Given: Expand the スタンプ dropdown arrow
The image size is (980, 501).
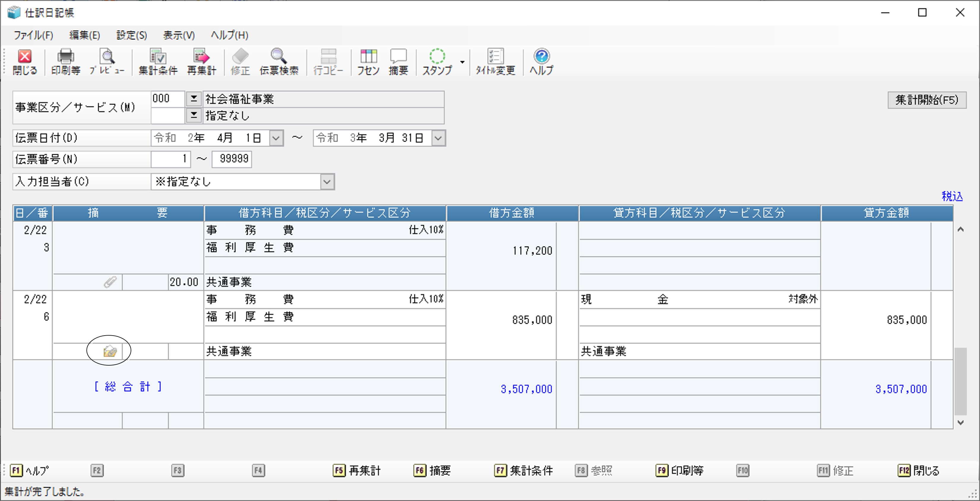Looking at the screenshot, I should (462, 62).
